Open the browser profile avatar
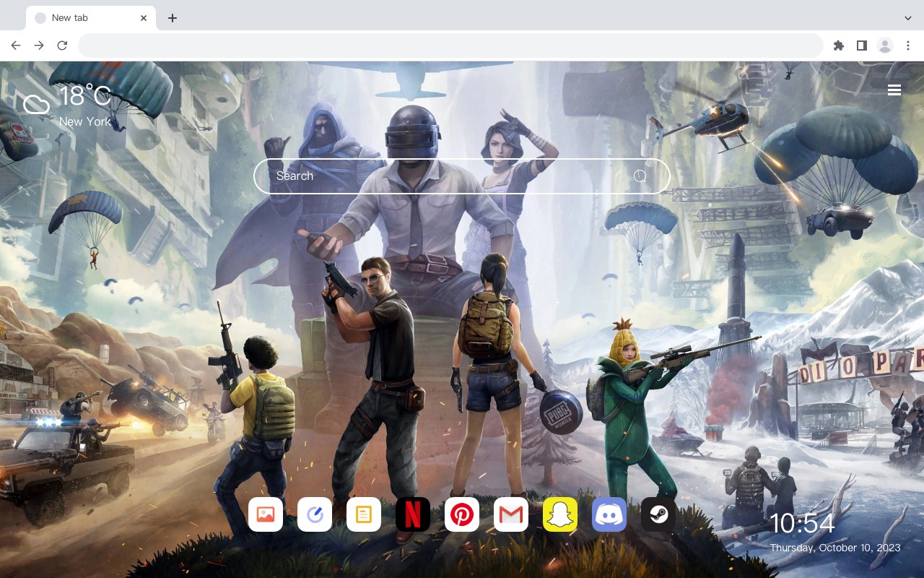924x578 pixels. click(x=885, y=46)
